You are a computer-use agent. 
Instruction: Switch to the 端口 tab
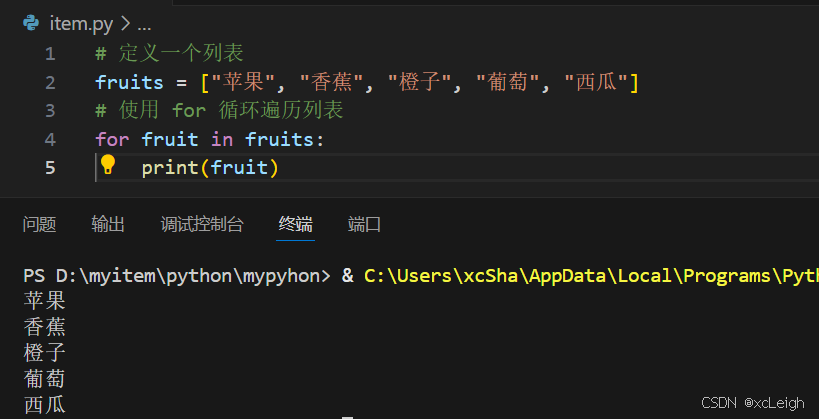(365, 225)
